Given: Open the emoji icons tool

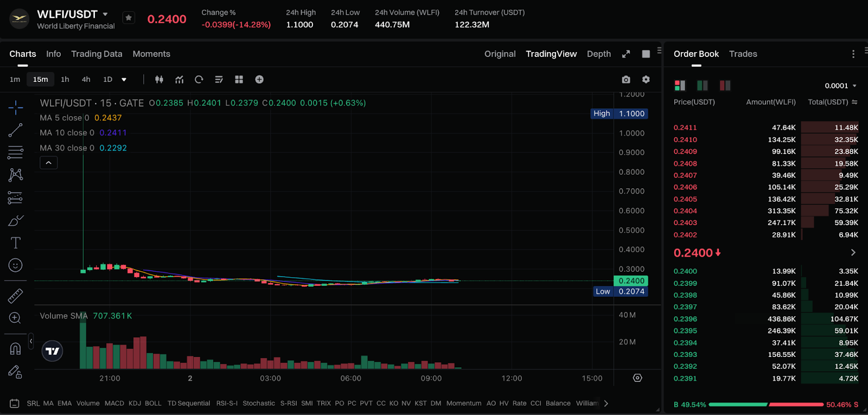Looking at the screenshot, I should (15, 265).
